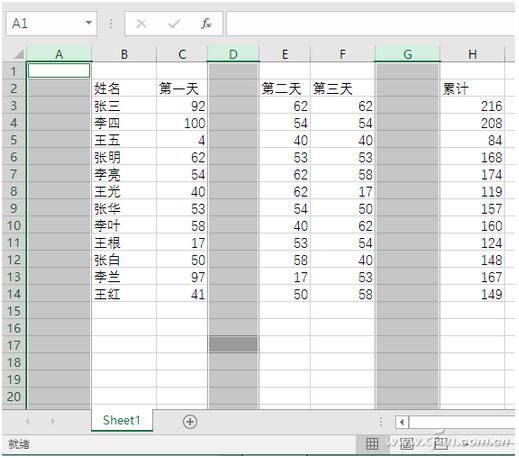Click the name cell 王五
Viewport: 519px width, 458px height.
click(124, 140)
